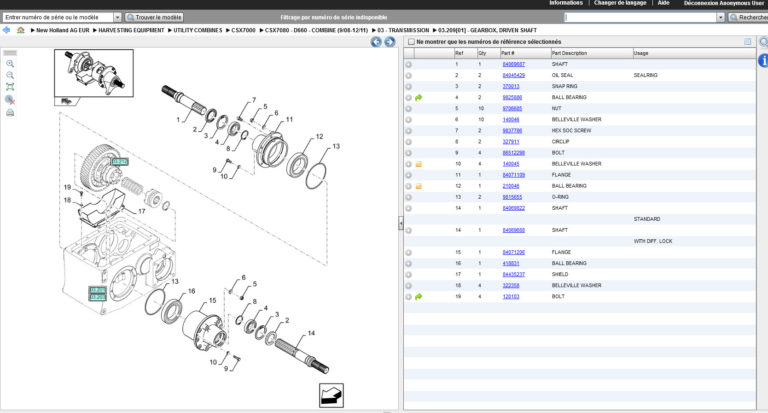Open the note icon on Ref 12 row

pos(419,186)
